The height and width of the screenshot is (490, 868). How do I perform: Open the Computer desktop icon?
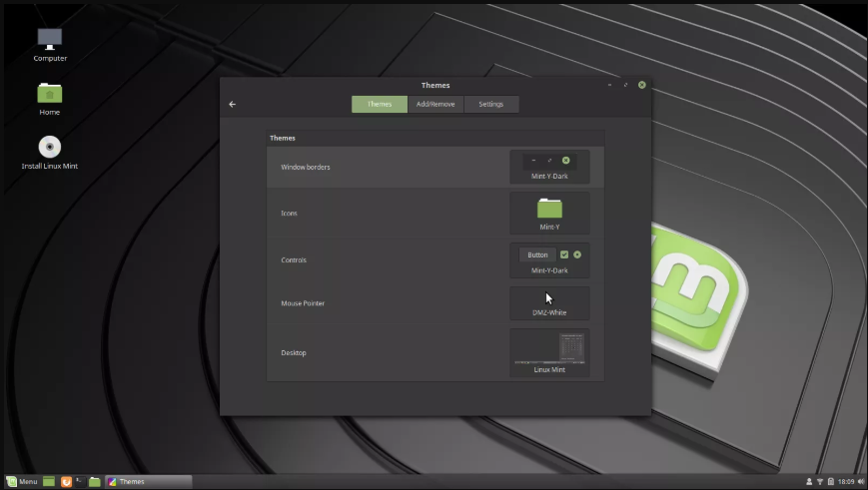click(50, 45)
